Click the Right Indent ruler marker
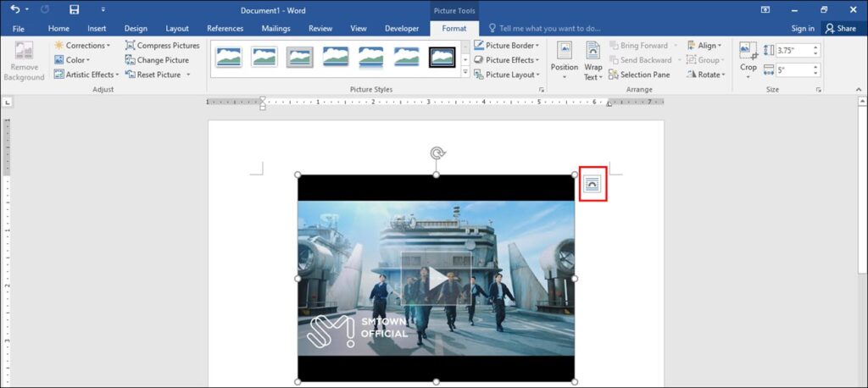Screen dimensions: 868x388 pyautogui.click(x=609, y=104)
